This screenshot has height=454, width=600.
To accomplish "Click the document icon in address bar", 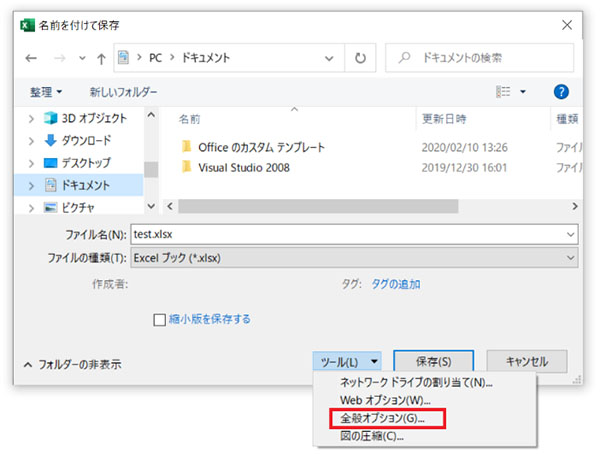I will (123, 58).
